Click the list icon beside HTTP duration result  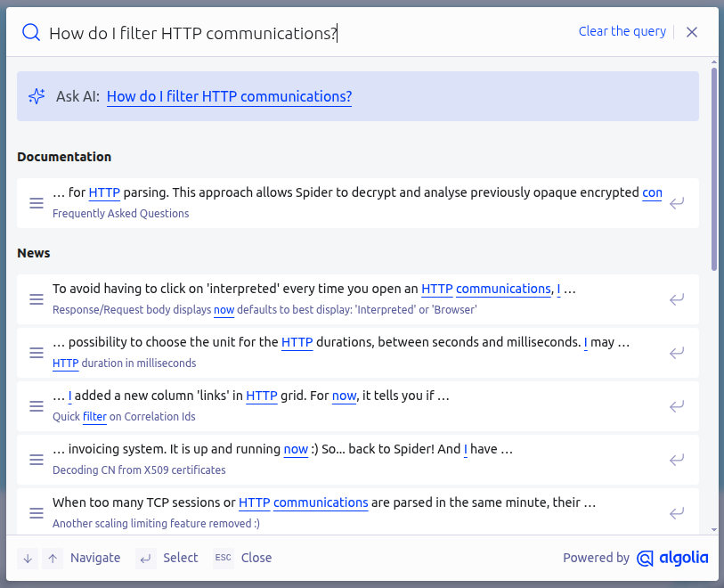pyautogui.click(x=37, y=353)
